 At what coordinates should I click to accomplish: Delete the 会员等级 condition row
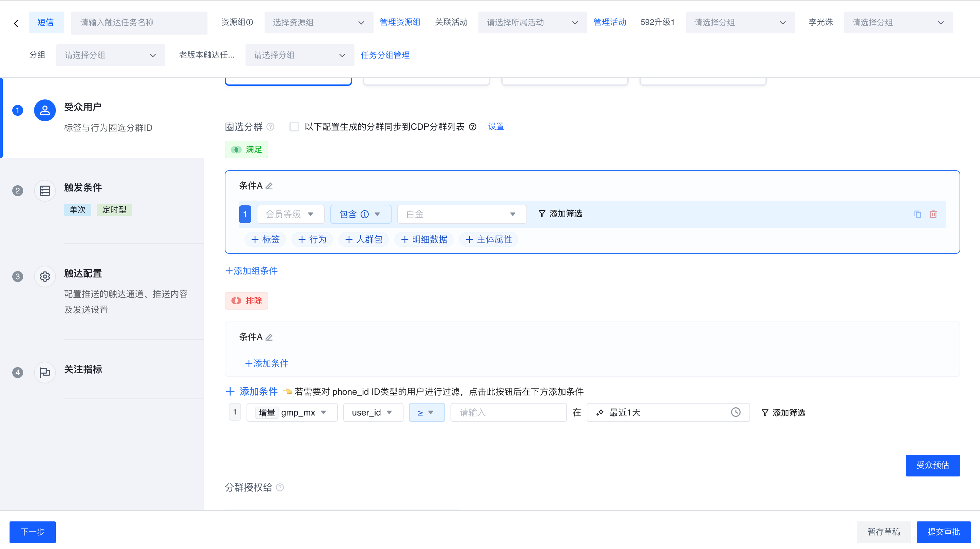coord(934,214)
